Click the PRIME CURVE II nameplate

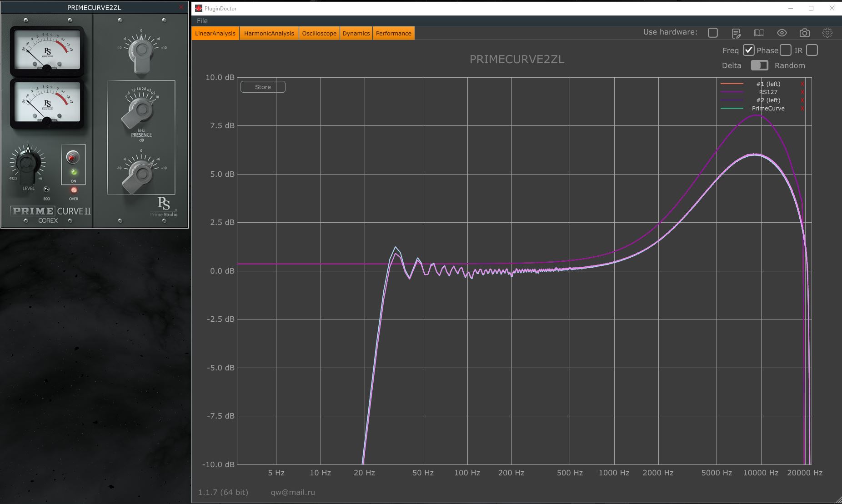click(51, 211)
